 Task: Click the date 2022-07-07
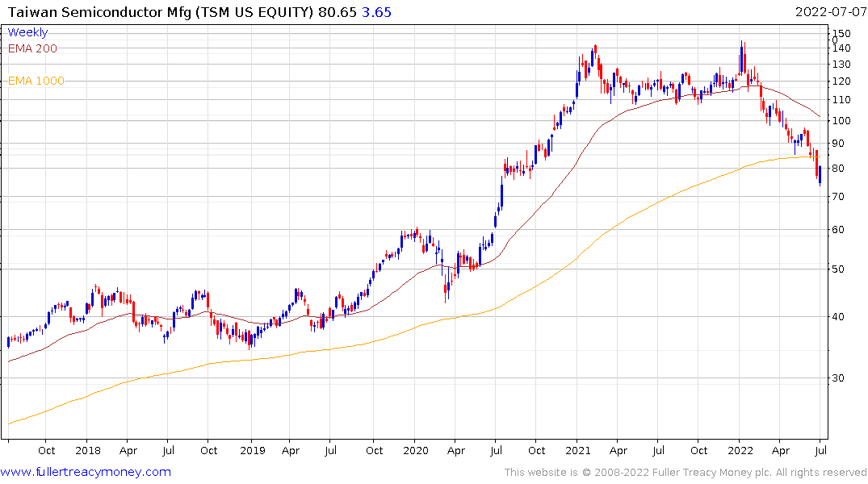(x=830, y=12)
